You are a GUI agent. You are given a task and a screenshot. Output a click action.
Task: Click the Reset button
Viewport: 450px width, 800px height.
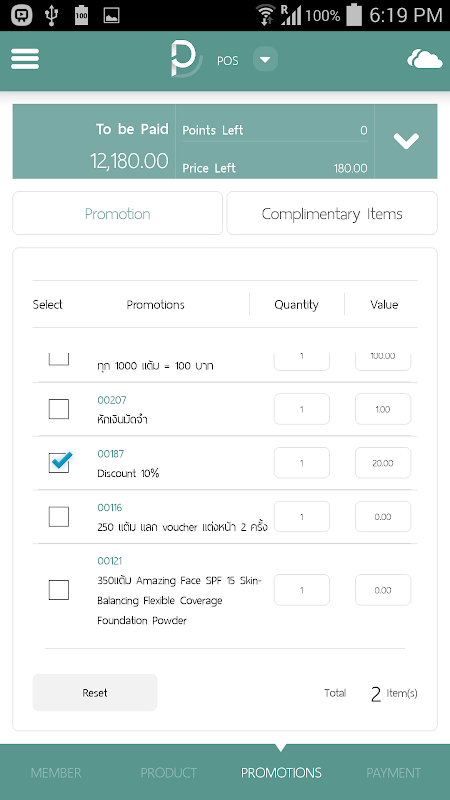pyautogui.click(x=95, y=692)
